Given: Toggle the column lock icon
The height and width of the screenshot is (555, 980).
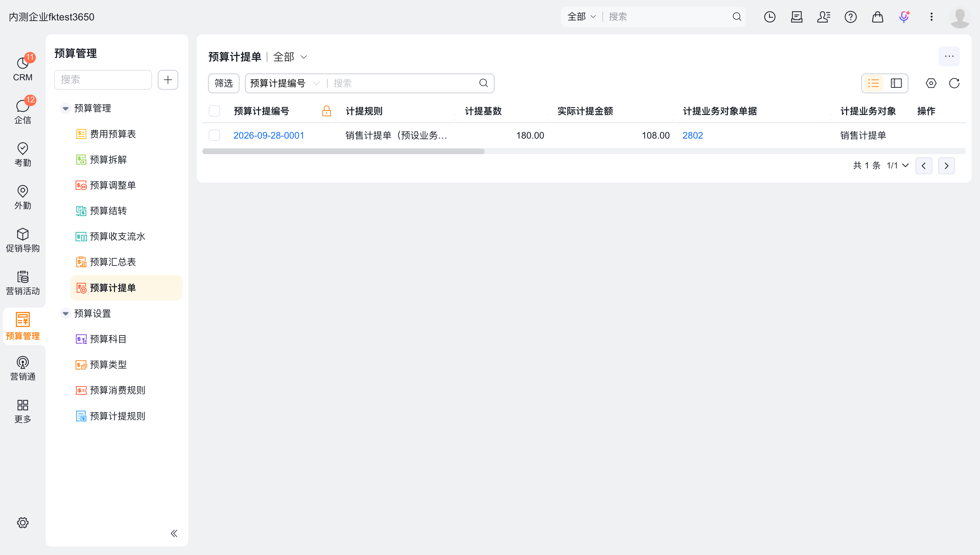Looking at the screenshot, I should coord(327,111).
